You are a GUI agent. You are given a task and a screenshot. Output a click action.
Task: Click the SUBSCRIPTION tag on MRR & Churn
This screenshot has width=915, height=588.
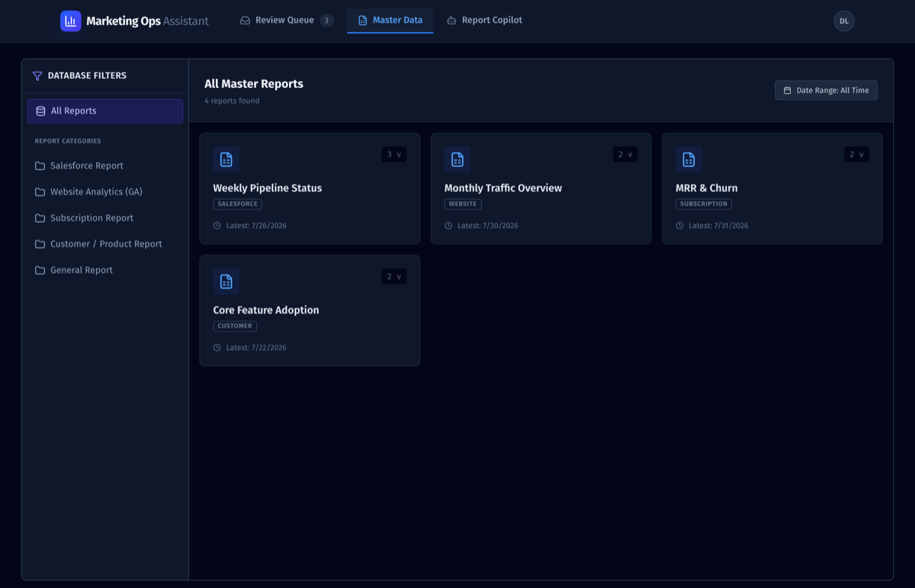pos(704,204)
